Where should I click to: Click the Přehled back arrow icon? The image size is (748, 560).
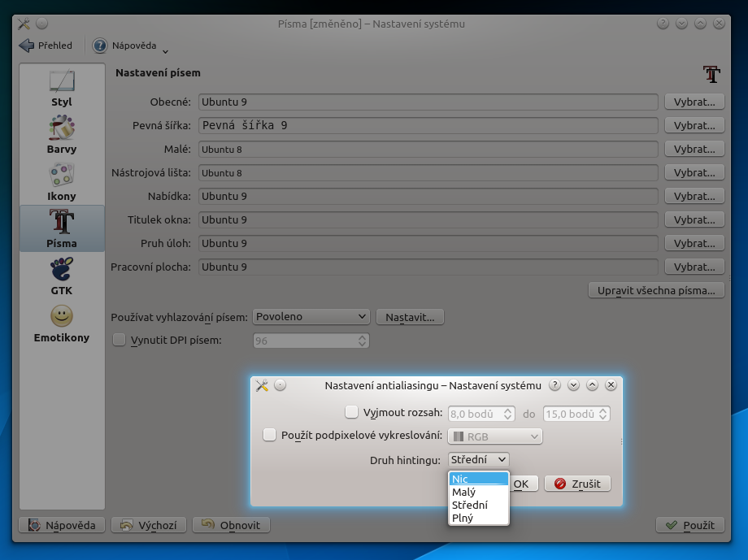click(27, 46)
